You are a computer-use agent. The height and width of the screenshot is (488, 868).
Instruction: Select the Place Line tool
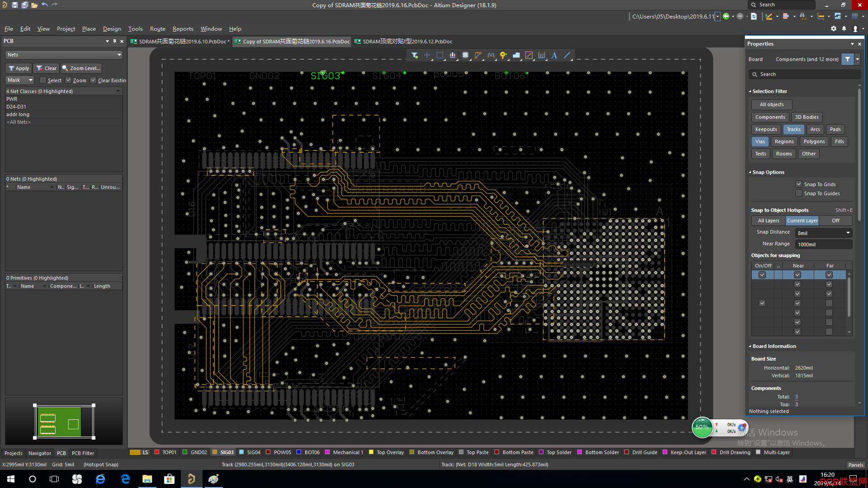pyautogui.click(x=567, y=55)
